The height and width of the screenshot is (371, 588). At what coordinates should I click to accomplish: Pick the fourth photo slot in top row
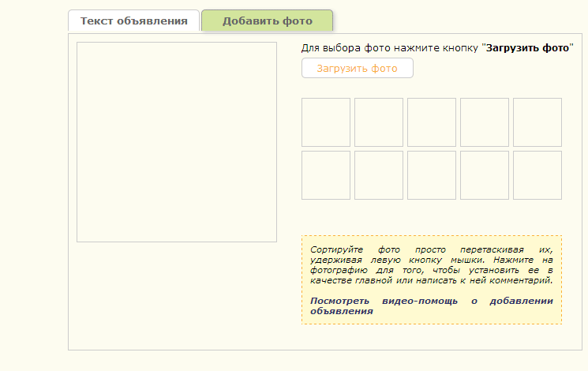485,122
